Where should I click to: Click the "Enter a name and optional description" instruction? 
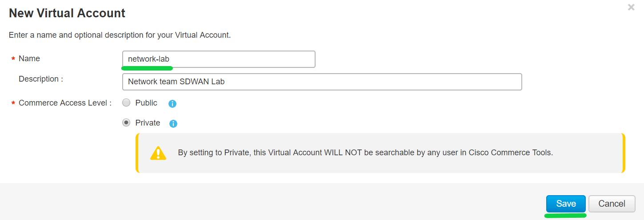pyautogui.click(x=120, y=35)
